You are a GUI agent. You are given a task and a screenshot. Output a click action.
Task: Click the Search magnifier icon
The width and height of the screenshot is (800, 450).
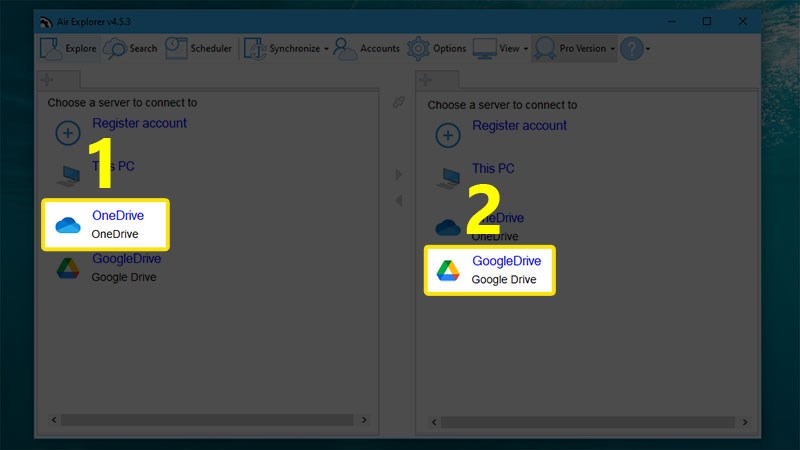tap(115, 49)
